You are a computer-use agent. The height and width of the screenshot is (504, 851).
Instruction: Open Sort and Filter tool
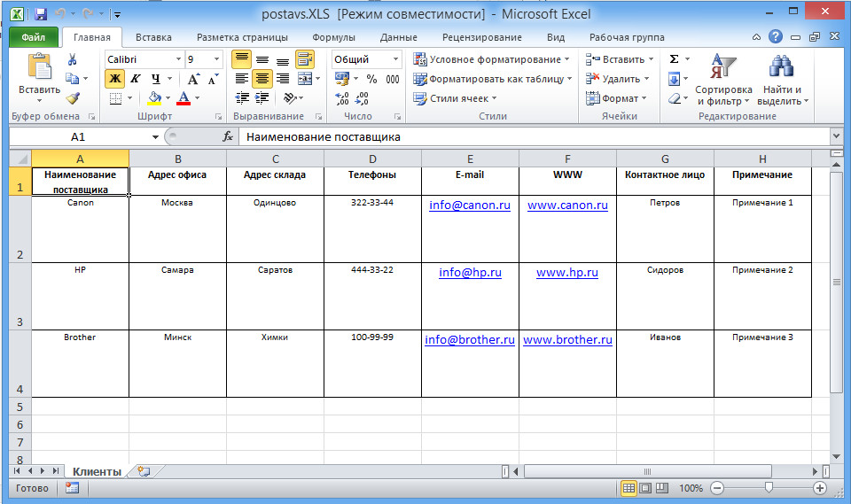pos(722,80)
